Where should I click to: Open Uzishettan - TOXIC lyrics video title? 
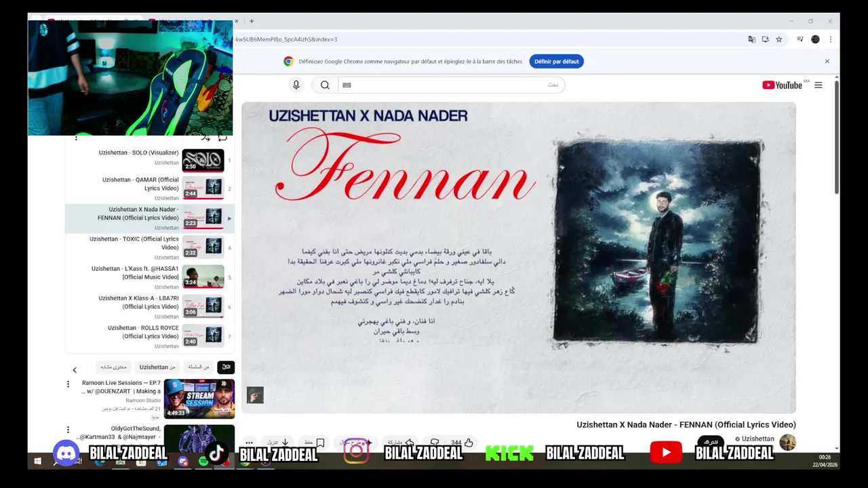[x=134, y=243]
